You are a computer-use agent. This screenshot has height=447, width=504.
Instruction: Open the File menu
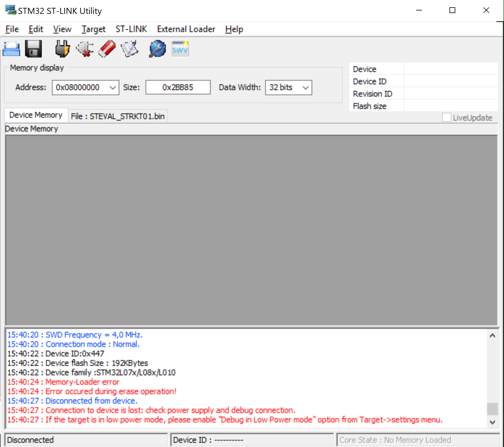point(12,29)
